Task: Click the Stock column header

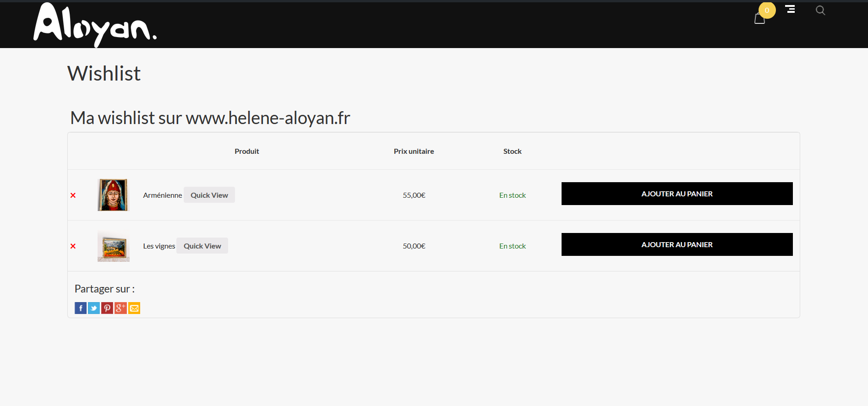Action: point(513,152)
